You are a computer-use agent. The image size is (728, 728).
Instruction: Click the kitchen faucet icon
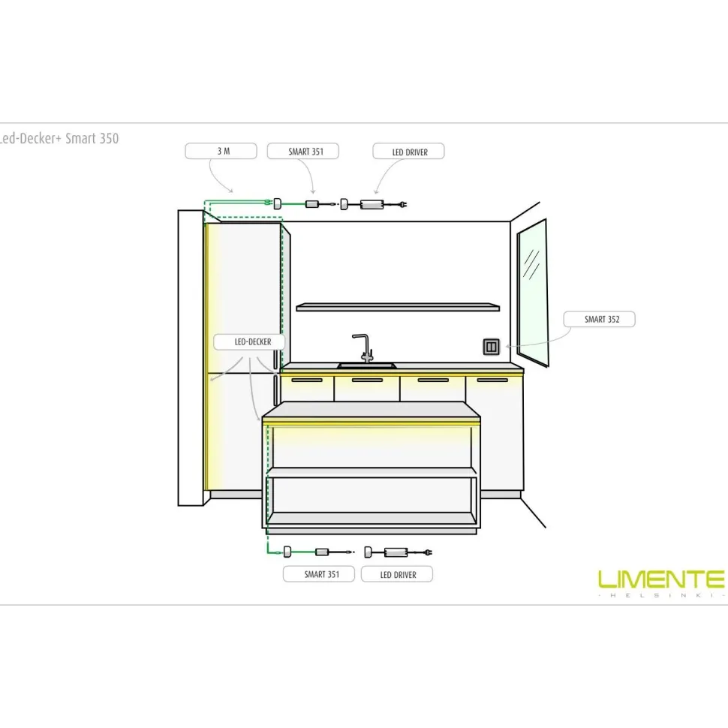click(x=363, y=347)
